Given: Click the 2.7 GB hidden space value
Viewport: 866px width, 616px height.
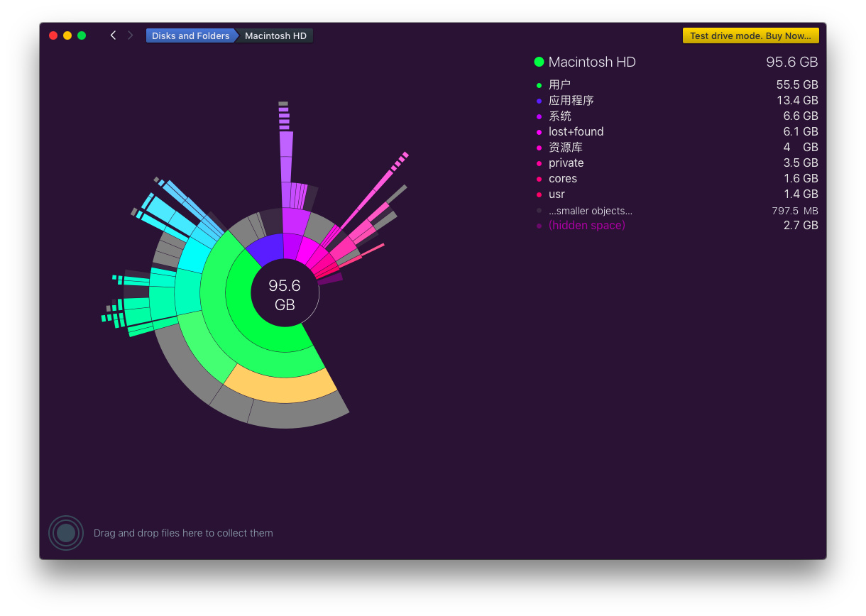Looking at the screenshot, I should click(x=800, y=225).
